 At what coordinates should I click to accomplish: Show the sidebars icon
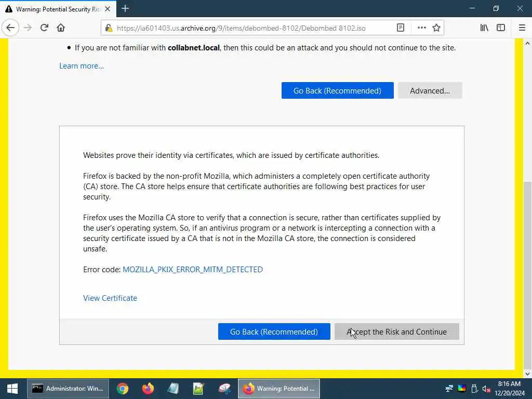tap(501, 28)
